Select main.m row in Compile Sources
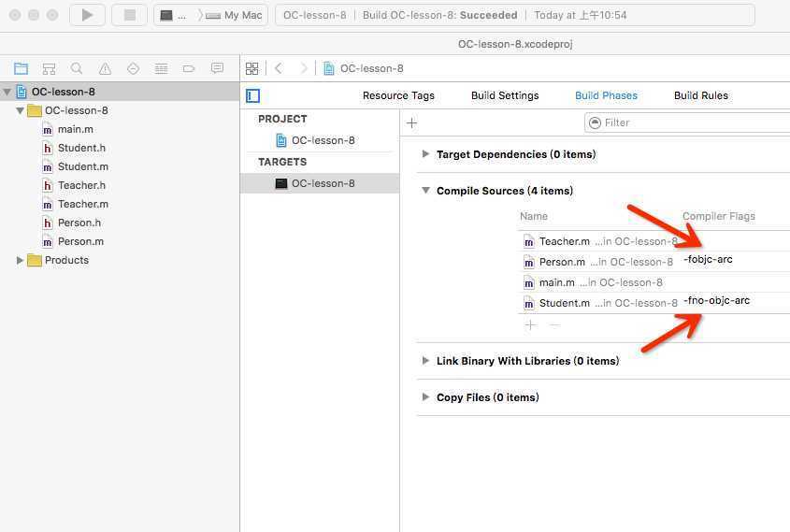 pos(654,282)
